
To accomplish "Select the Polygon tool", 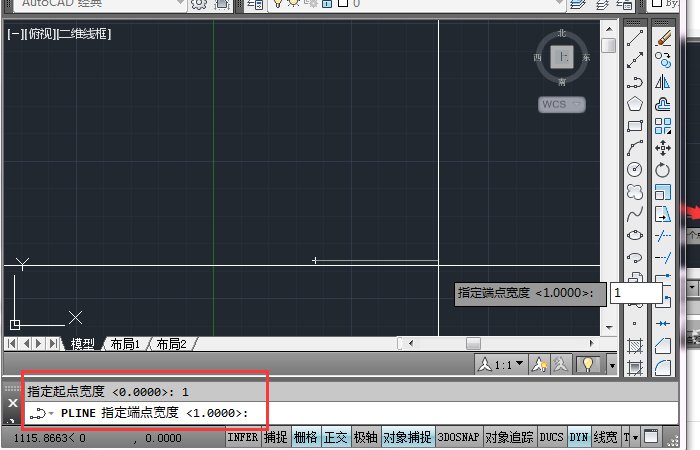I will (634, 104).
